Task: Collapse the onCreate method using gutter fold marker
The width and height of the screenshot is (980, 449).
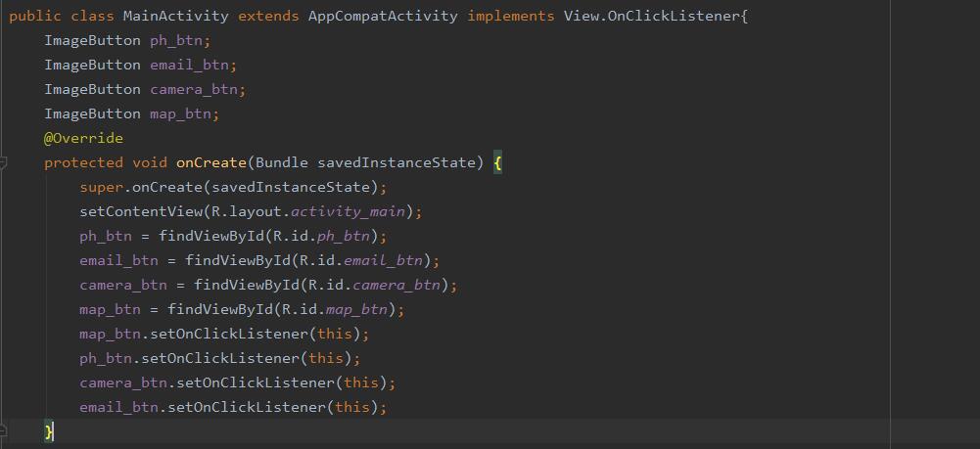Action: pyautogui.click(x=3, y=162)
